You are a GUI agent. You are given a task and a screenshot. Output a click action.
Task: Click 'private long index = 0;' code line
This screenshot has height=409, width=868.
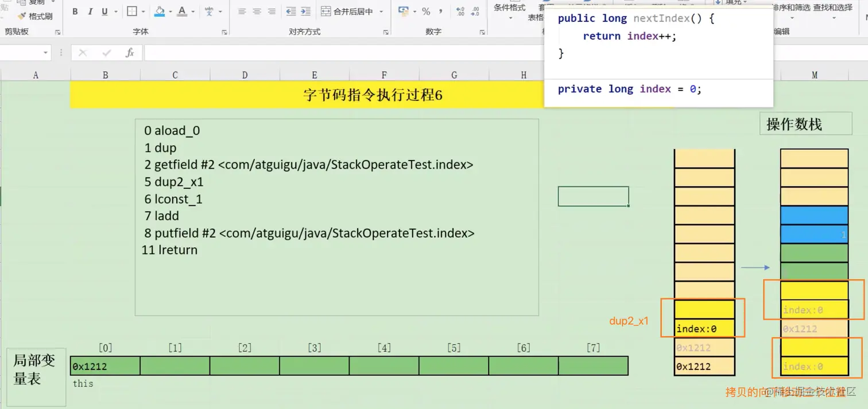(x=630, y=89)
